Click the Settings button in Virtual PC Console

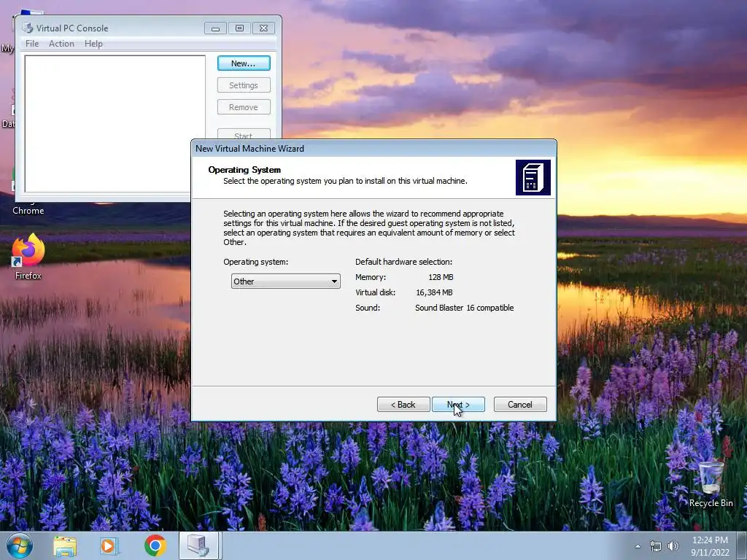[244, 85]
